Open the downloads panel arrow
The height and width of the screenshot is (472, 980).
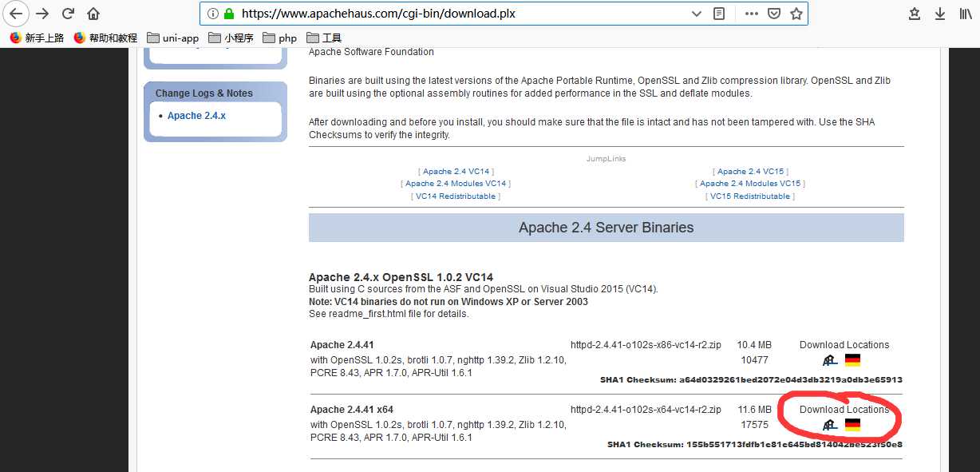940,14
